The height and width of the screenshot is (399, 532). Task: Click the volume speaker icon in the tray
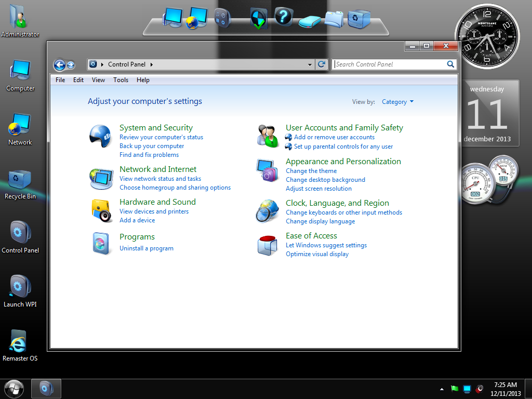pos(478,389)
